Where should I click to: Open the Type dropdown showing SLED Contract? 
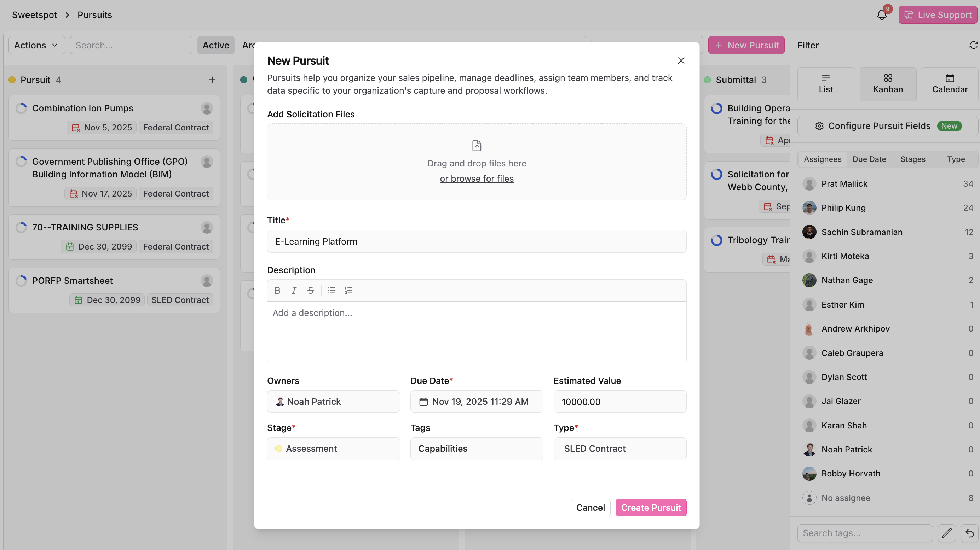point(620,449)
